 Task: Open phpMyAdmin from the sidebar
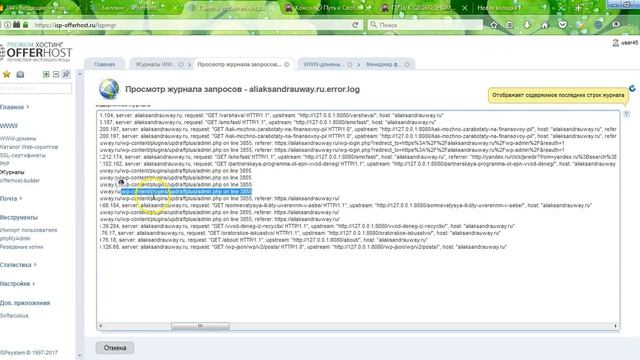(x=16, y=238)
